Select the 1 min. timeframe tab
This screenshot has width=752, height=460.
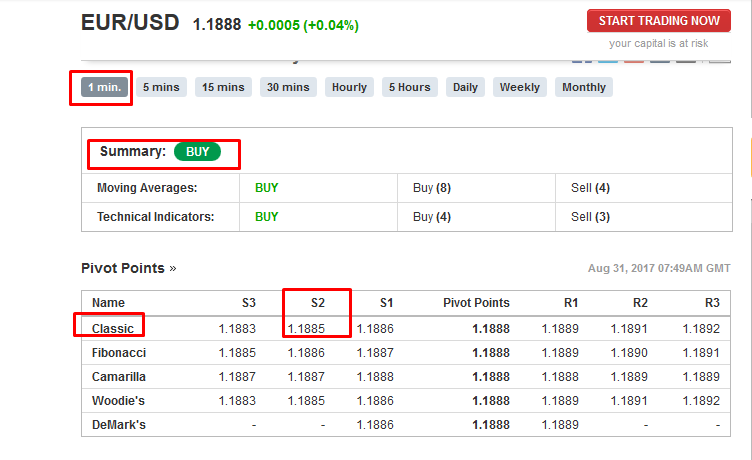click(104, 87)
